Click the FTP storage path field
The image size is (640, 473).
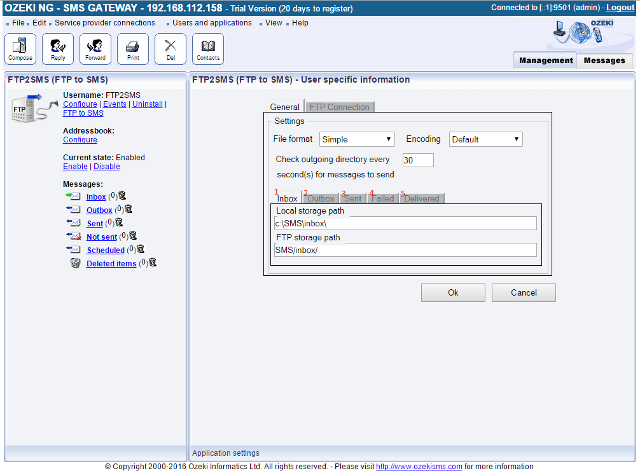pyautogui.click(x=405, y=250)
